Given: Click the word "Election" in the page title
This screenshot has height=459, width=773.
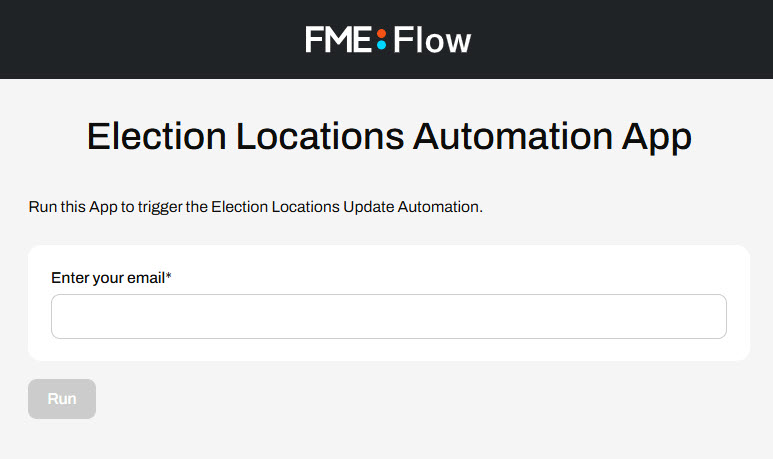Looking at the screenshot, I should 156,136.
